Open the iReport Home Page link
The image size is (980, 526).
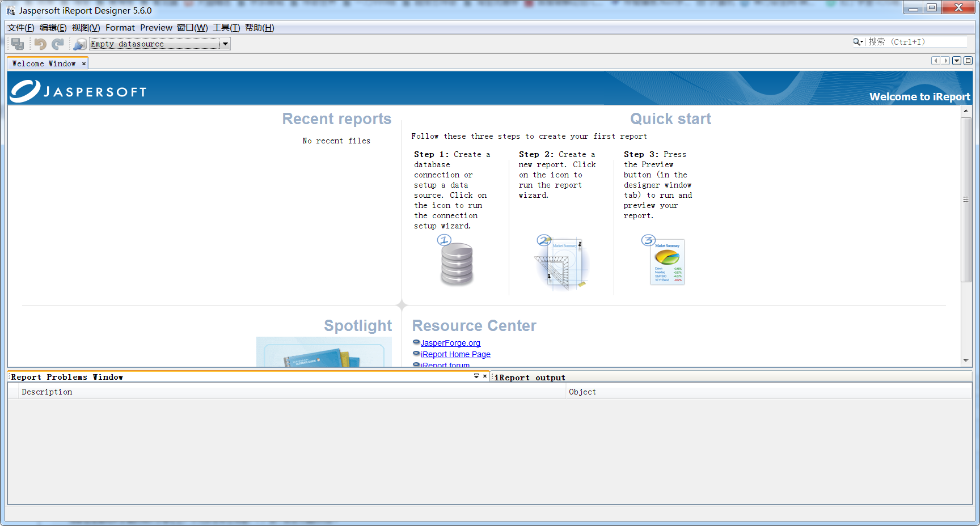coord(455,354)
